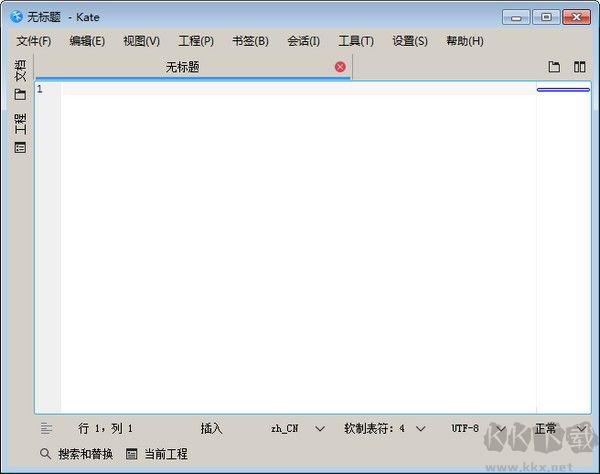Click the minimap scroll indicator

pos(563,90)
